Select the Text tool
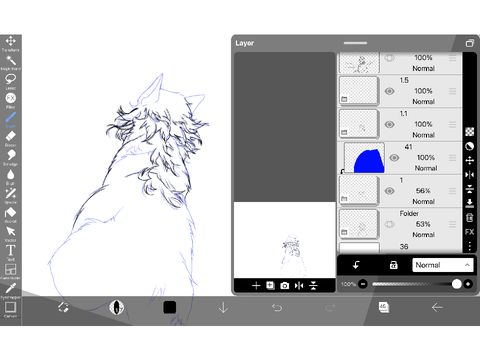Viewport: 480px width, 360px height. (x=11, y=252)
